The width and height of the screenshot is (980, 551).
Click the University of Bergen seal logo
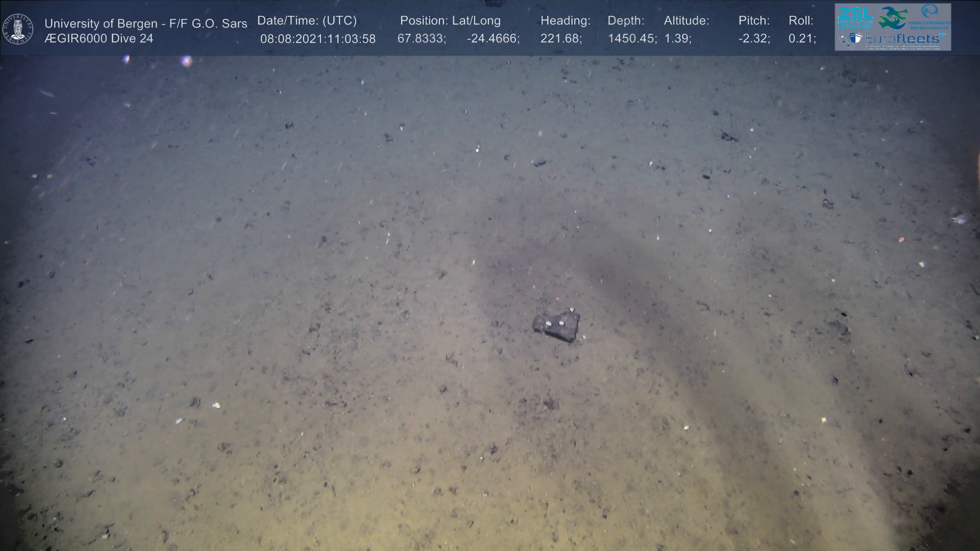pos(18,29)
